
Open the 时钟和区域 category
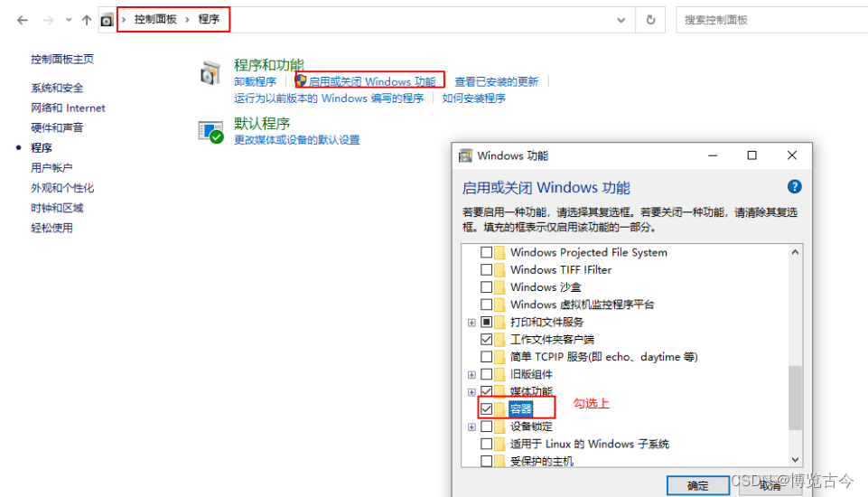click(x=57, y=208)
